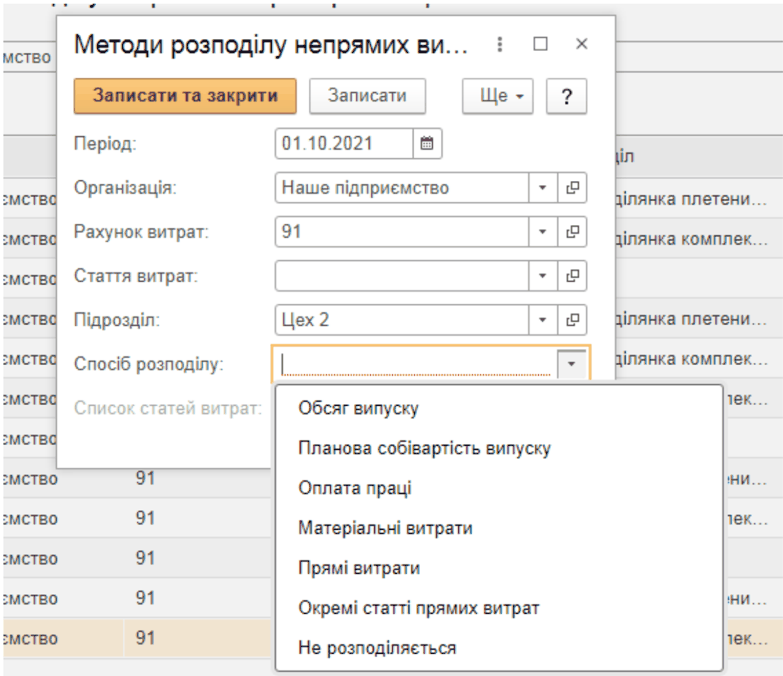Viewport: 783px width, 676px height.
Task: Click the Період date input field
Action: [343, 144]
